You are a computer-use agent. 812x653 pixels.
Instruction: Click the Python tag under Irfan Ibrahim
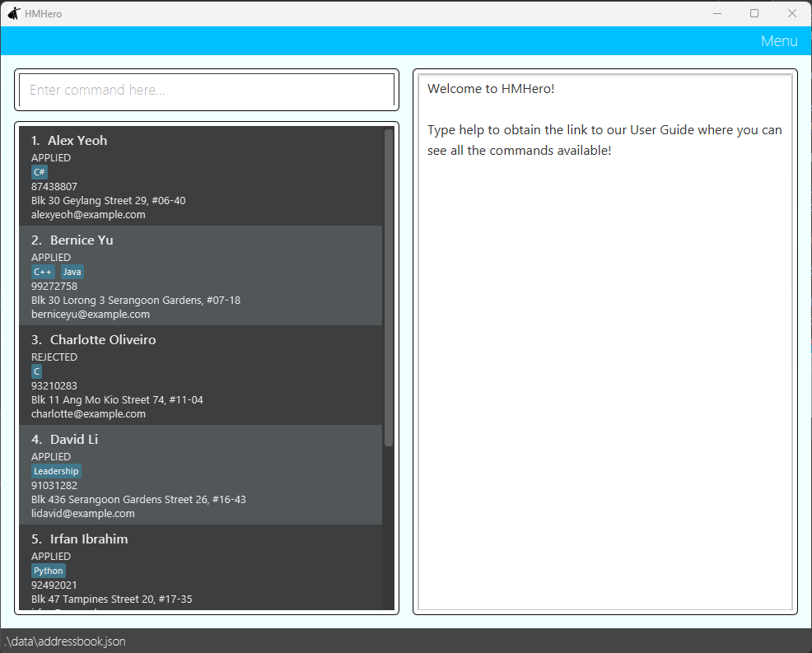(x=48, y=571)
